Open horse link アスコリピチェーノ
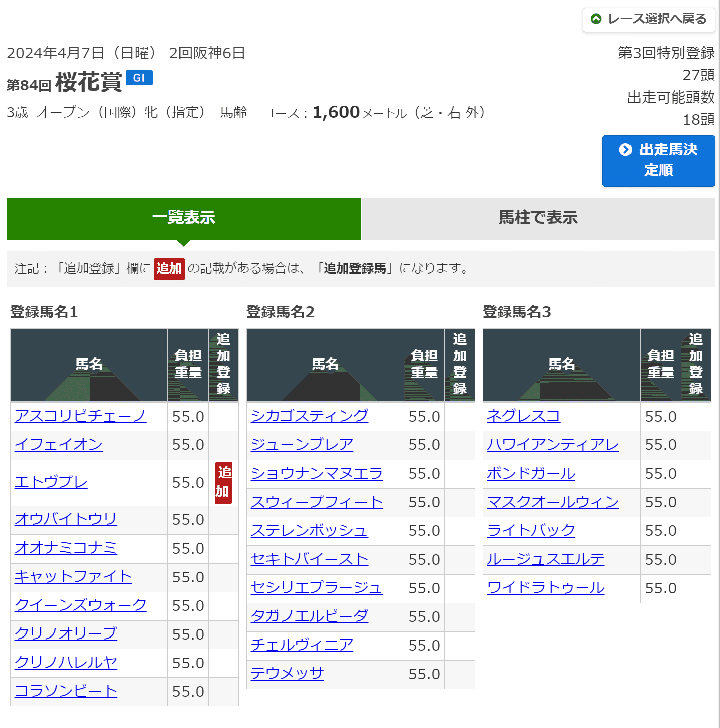This screenshot has width=720, height=728. (80, 416)
